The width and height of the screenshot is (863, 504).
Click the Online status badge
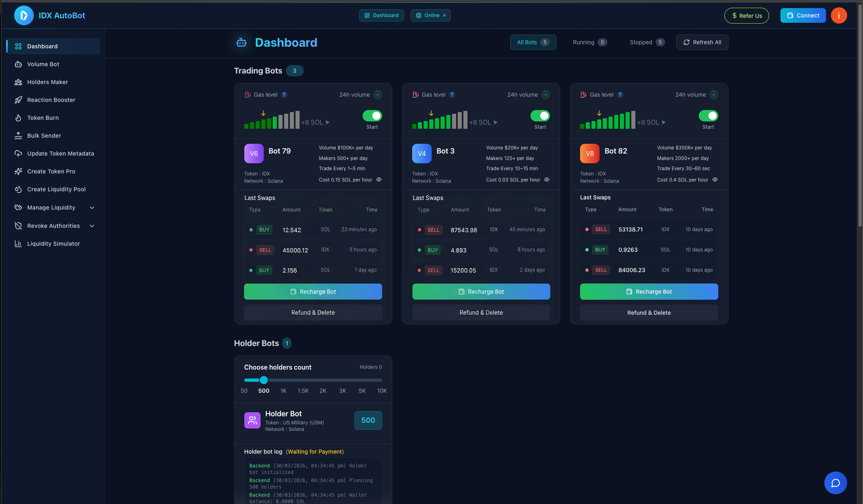pos(430,15)
